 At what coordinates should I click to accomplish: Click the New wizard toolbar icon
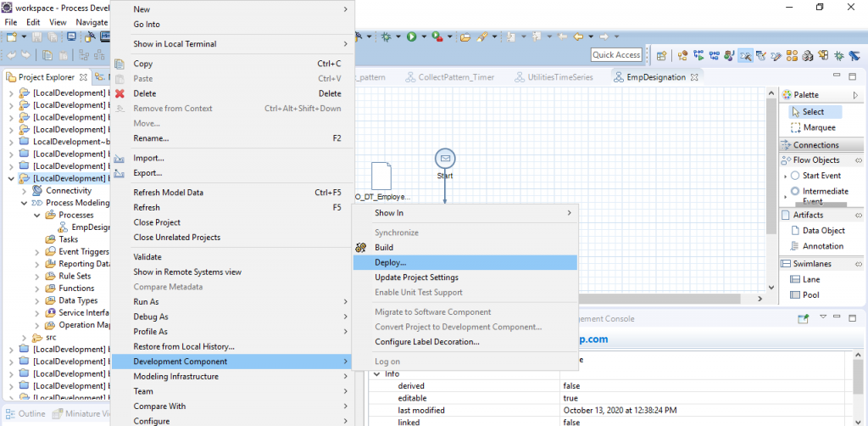tap(12, 36)
